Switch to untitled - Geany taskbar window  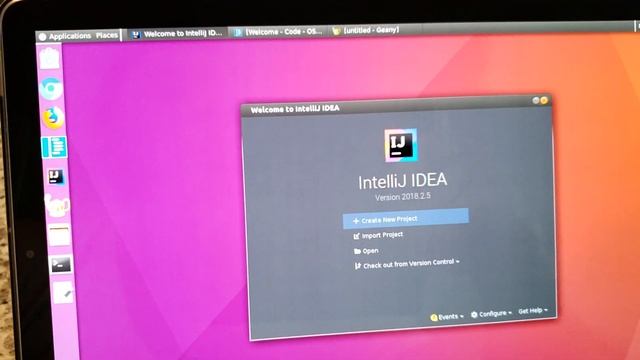tap(366, 30)
